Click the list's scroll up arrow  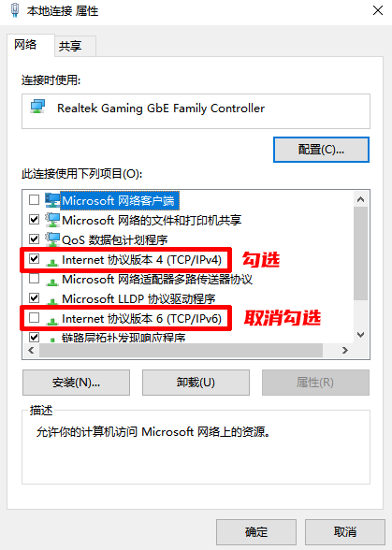pos(360,199)
